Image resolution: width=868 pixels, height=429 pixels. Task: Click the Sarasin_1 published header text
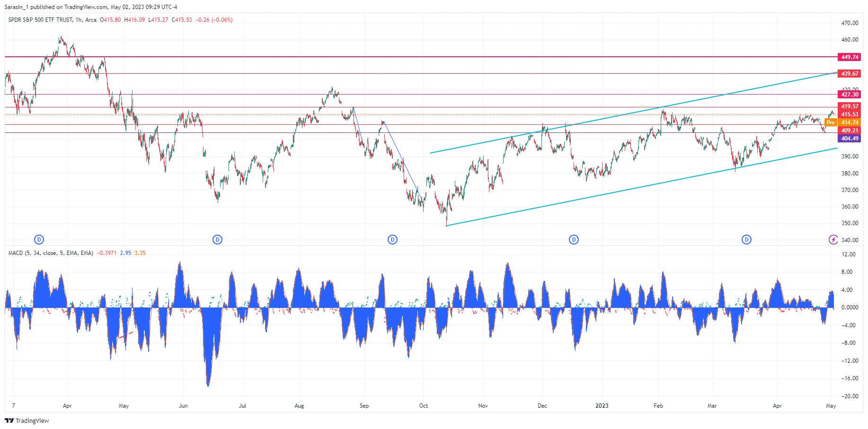[91, 7]
